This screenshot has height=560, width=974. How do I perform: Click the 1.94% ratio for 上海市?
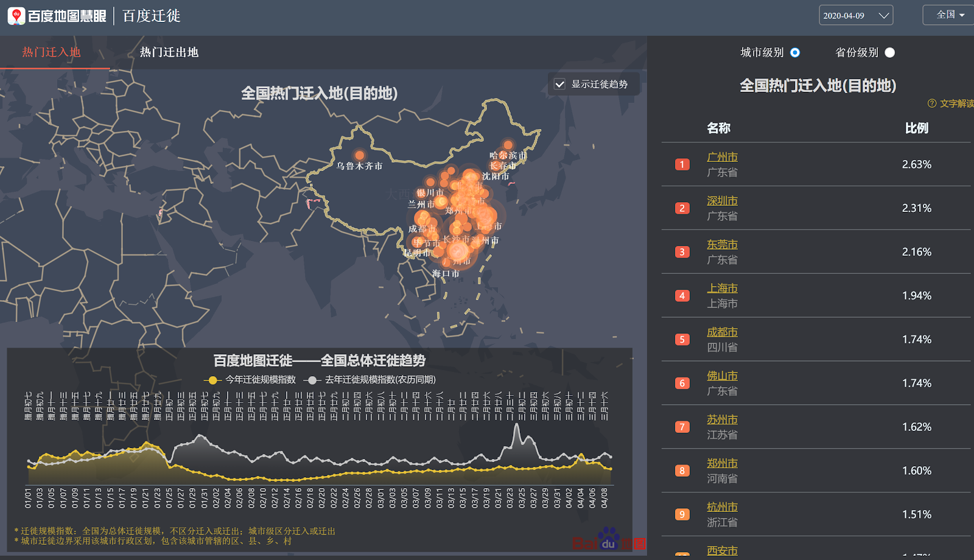tap(917, 296)
